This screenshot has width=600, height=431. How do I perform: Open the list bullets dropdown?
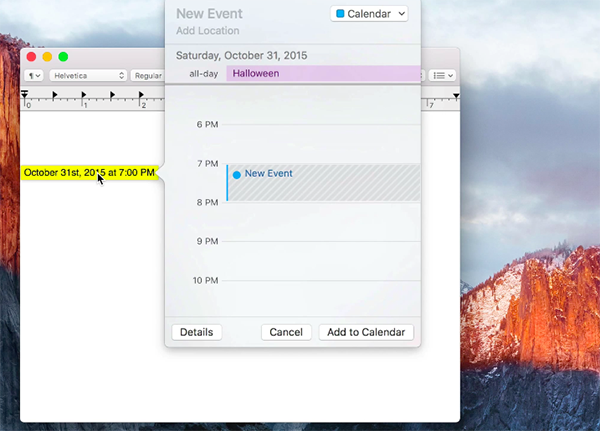pyautogui.click(x=442, y=75)
